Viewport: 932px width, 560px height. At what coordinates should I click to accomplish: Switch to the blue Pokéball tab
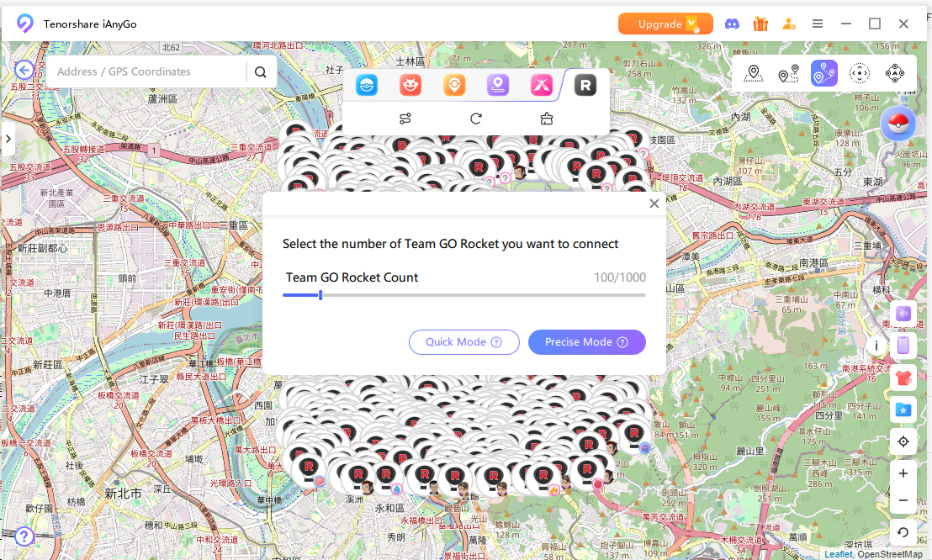coord(366,85)
